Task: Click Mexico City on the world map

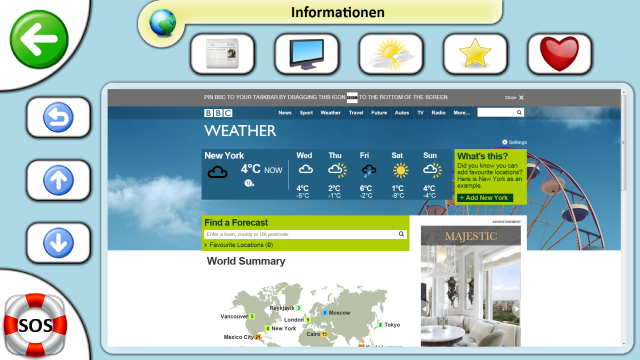Action: 242,337
